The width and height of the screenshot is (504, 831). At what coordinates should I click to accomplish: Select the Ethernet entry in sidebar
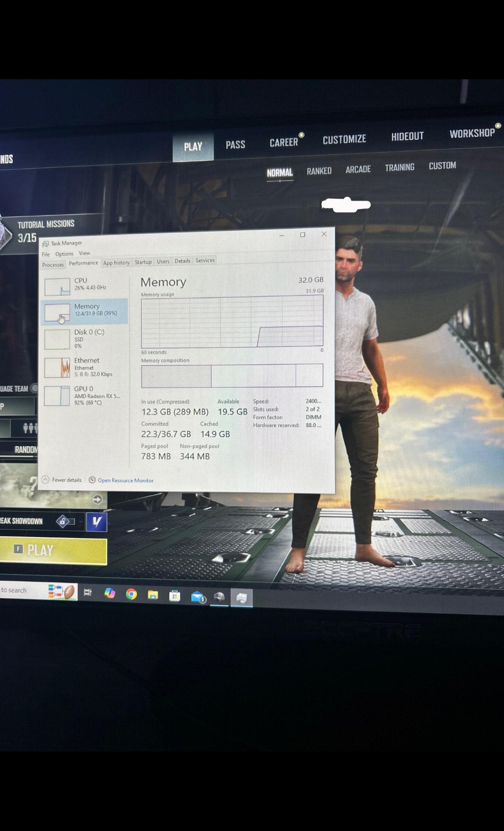tap(85, 367)
